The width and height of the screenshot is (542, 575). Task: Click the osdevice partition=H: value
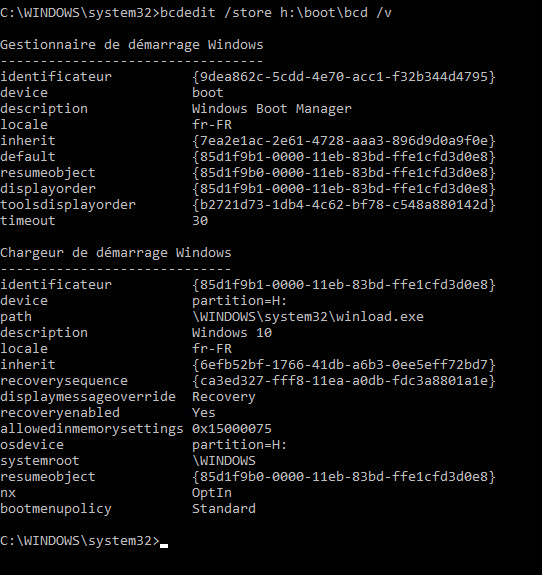(239, 445)
